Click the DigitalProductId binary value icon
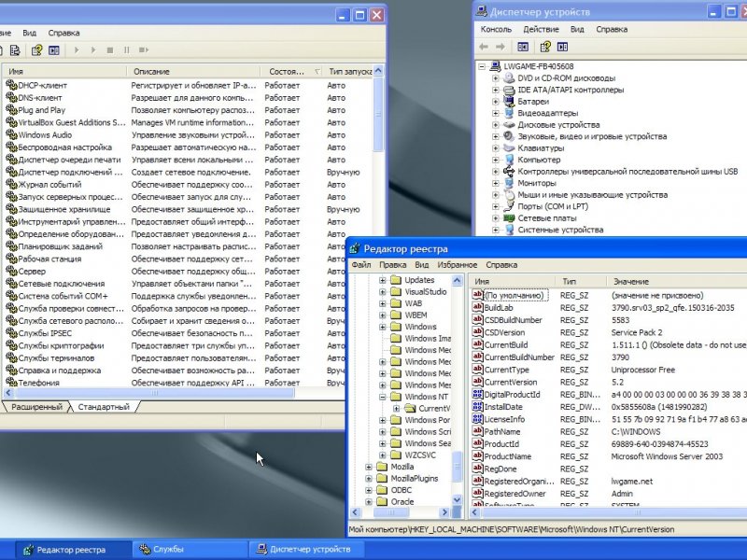Screen dimensions: 747x560 click(477, 394)
